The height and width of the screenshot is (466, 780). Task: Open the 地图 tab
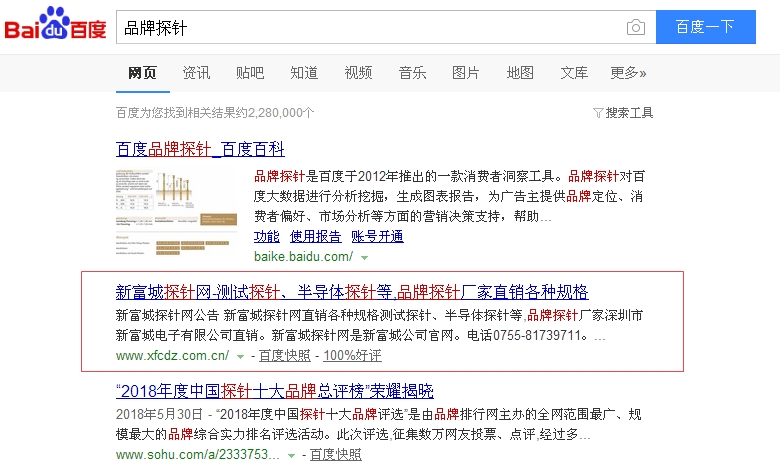click(x=520, y=73)
